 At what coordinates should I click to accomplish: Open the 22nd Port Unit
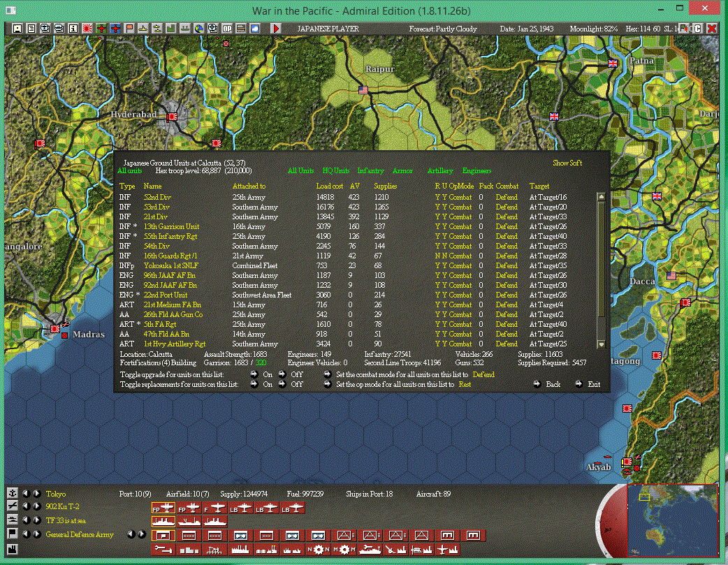(166, 295)
